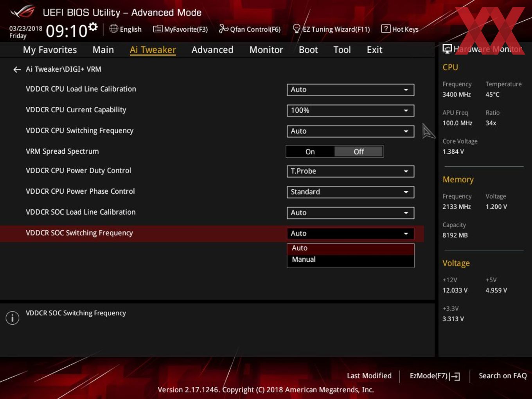Open the Monitor tab

(x=266, y=50)
